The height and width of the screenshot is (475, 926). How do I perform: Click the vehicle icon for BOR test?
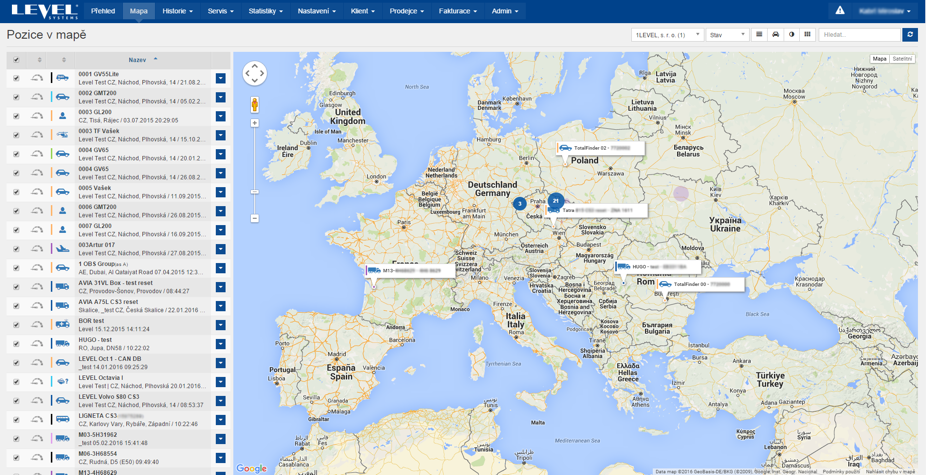click(x=62, y=324)
